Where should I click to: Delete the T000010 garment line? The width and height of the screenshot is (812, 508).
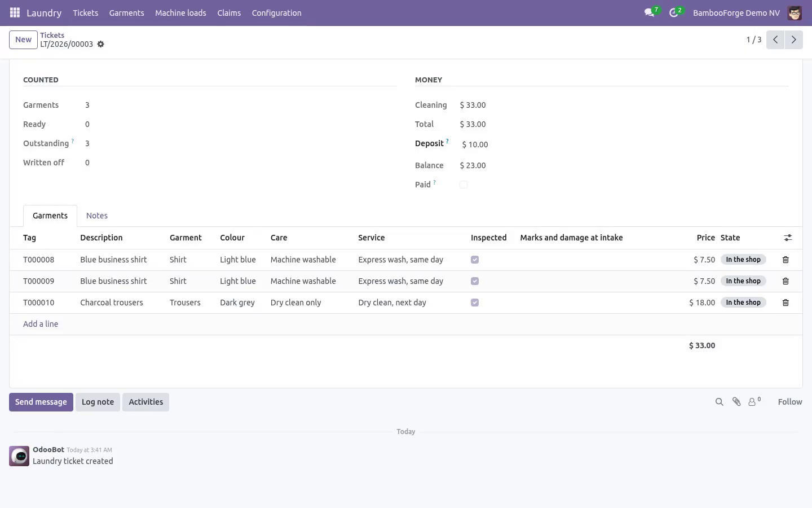click(x=785, y=303)
